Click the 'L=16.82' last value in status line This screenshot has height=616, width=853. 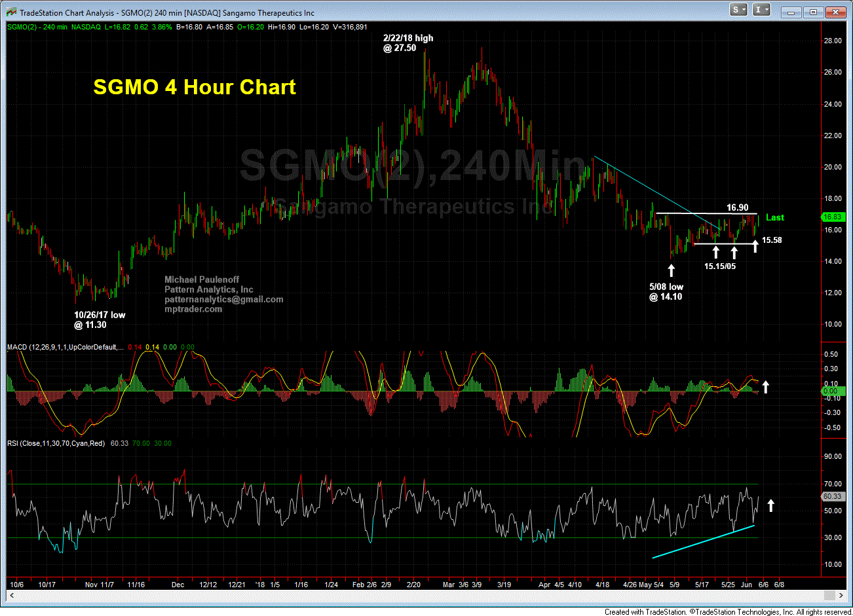(118, 27)
